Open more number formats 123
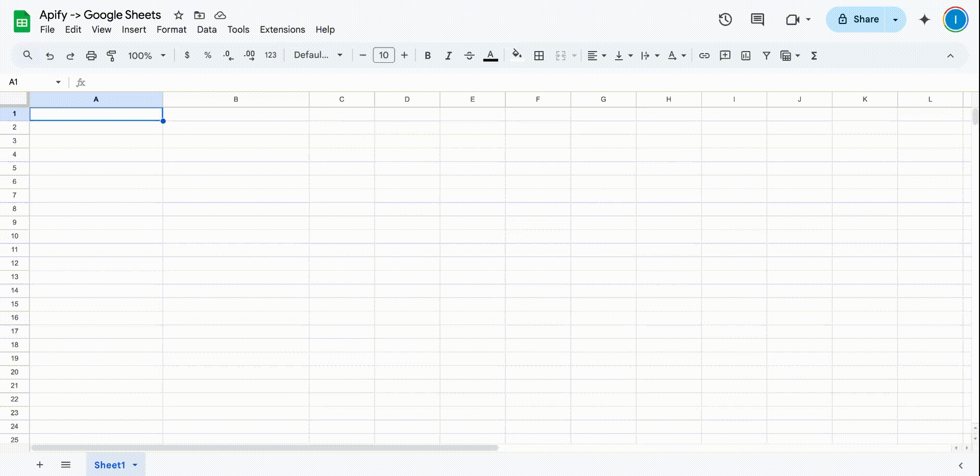The height and width of the screenshot is (476, 980). point(271,55)
